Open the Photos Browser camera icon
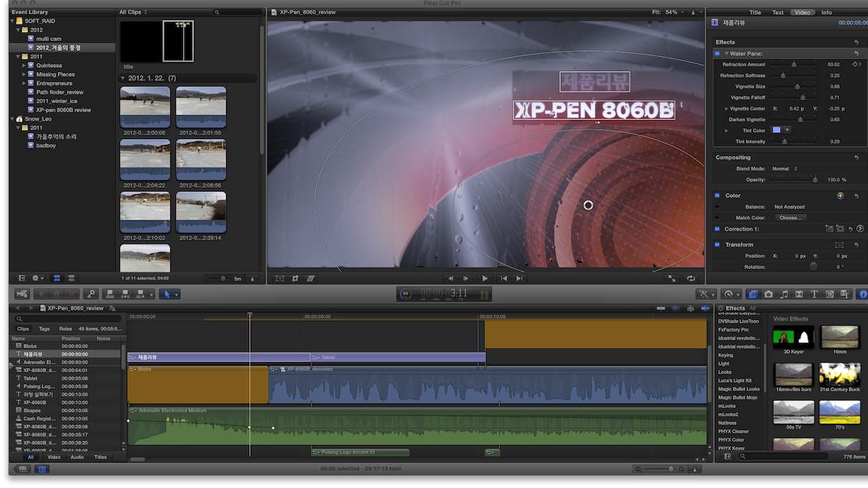This screenshot has width=868, height=488. [768, 294]
